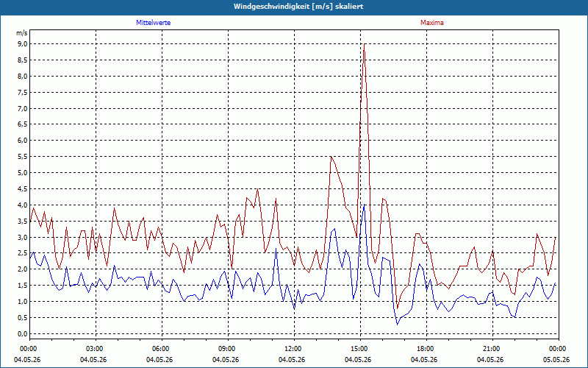Click the 4,5 y-axis value
This screenshot has height=368, width=588.
[x=23, y=189]
